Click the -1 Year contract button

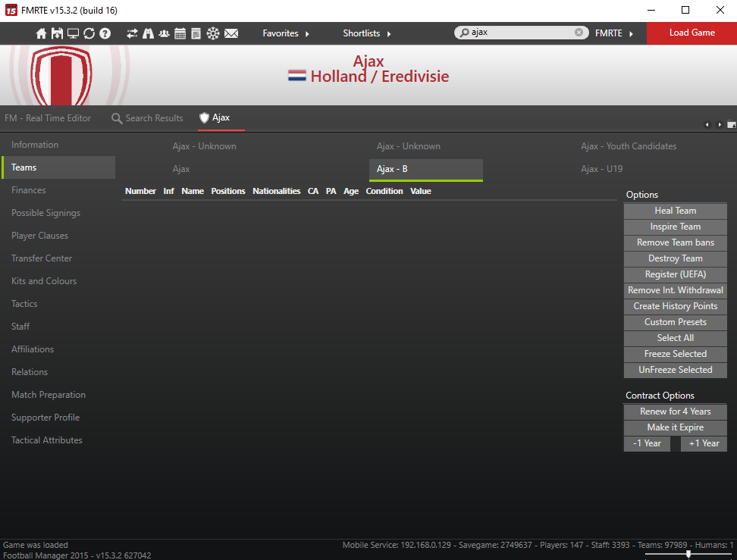(648, 443)
